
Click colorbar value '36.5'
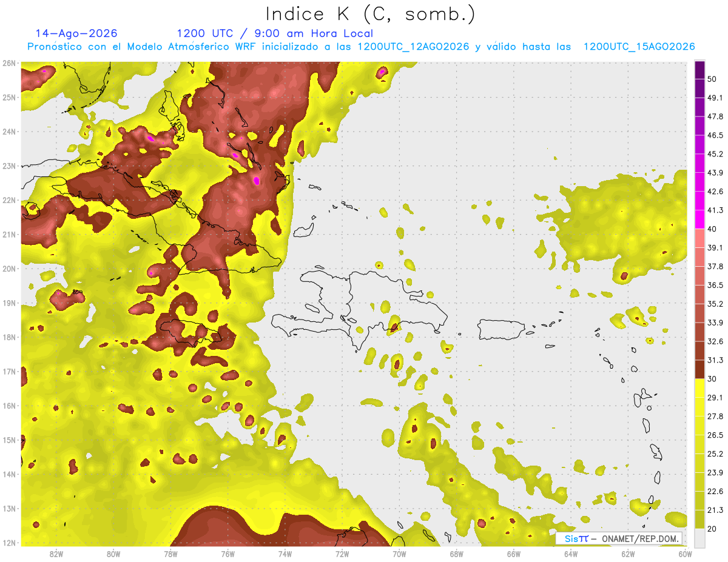[x=715, y=285]
